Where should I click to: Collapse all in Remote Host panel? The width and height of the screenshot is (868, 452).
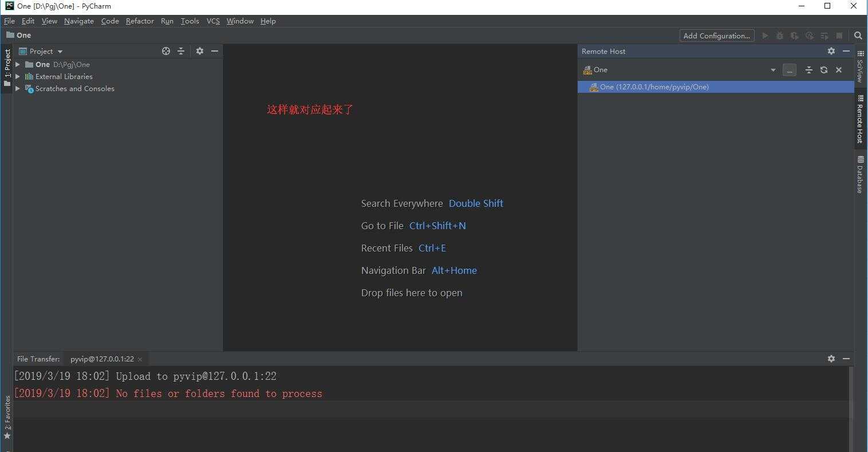[x=809, y=70]
